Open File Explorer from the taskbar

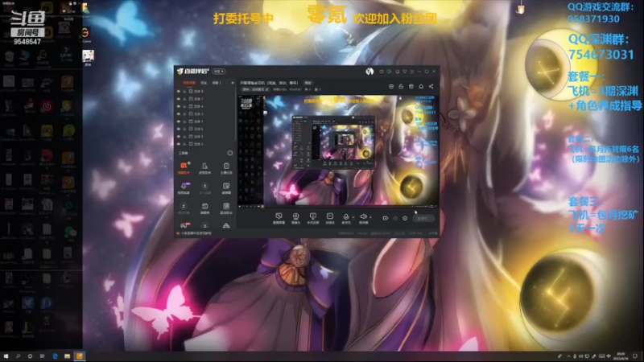pyautogui.click(x=67, y=356)
